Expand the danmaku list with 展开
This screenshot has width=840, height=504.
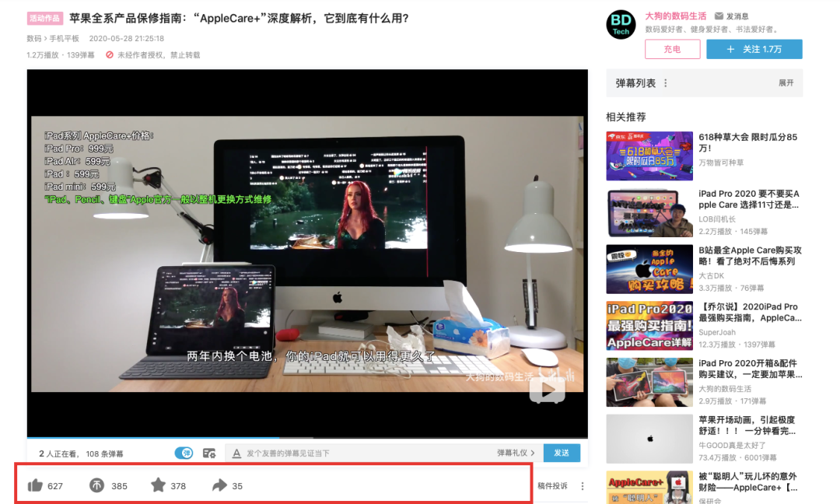coord(786,83)
